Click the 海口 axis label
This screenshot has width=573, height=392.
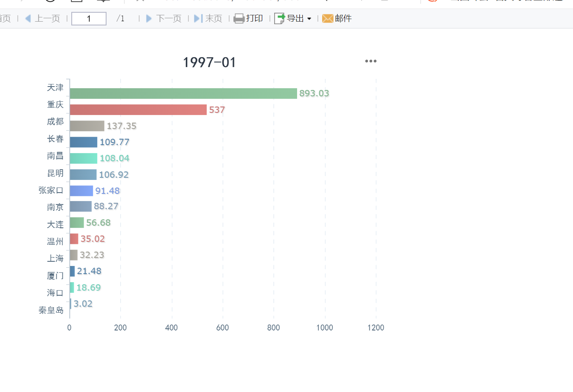pos(55,293)
